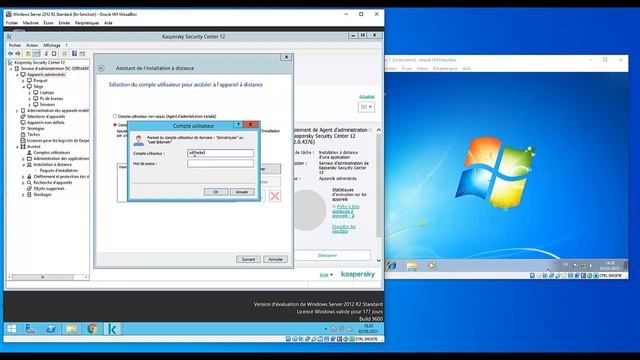Click the Windows Server taskbar clock
This screenshot has width=640, height=360.
pos(369,329)
